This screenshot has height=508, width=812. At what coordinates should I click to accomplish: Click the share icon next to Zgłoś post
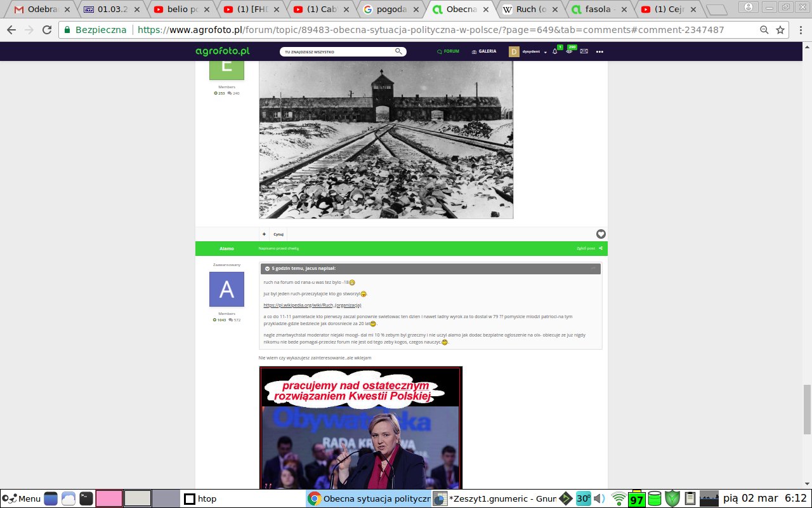point(600,248)
